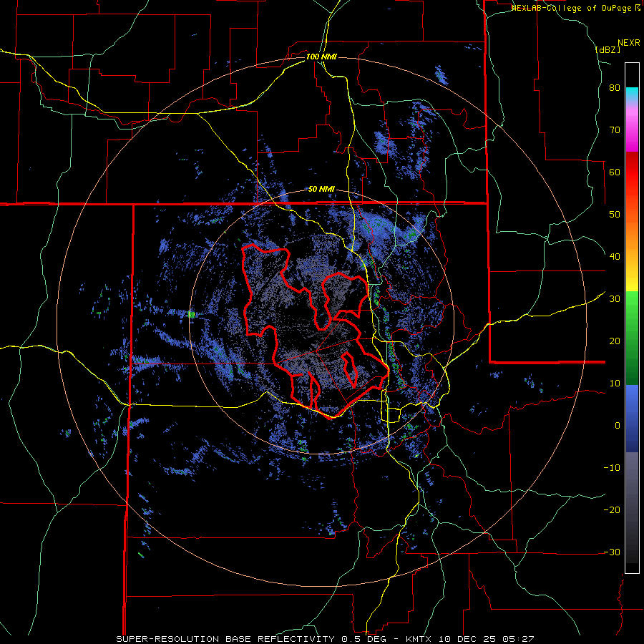Select the "[dBZ]" unit label

point(608,49)
